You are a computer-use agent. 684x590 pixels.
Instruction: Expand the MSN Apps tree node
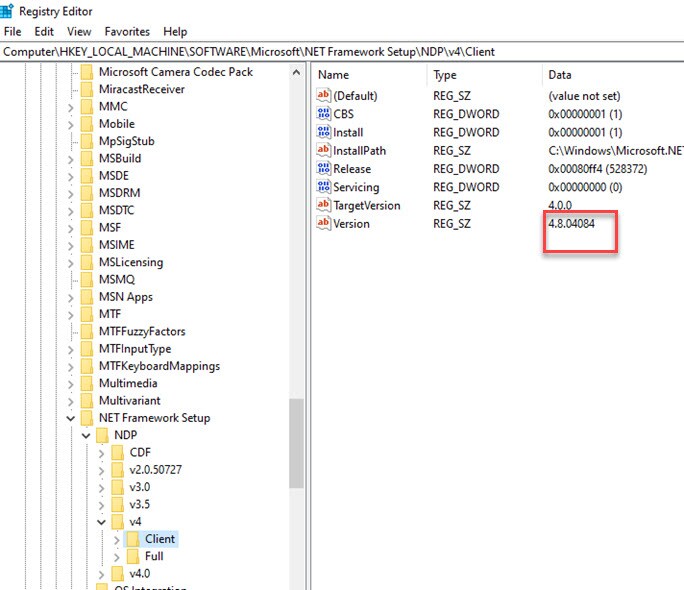[71, 298]
